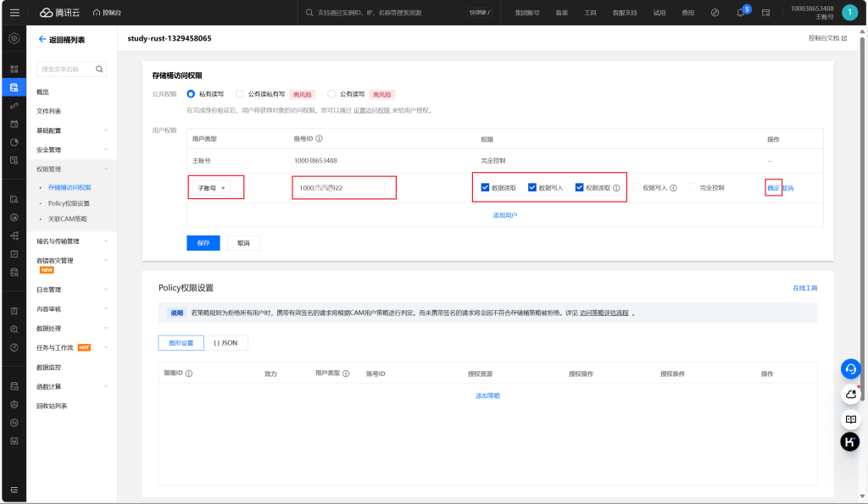Screen dimensions: 868x504
Task: Open Policy权限设置 in the sidebar
Action: coord(69,203)
